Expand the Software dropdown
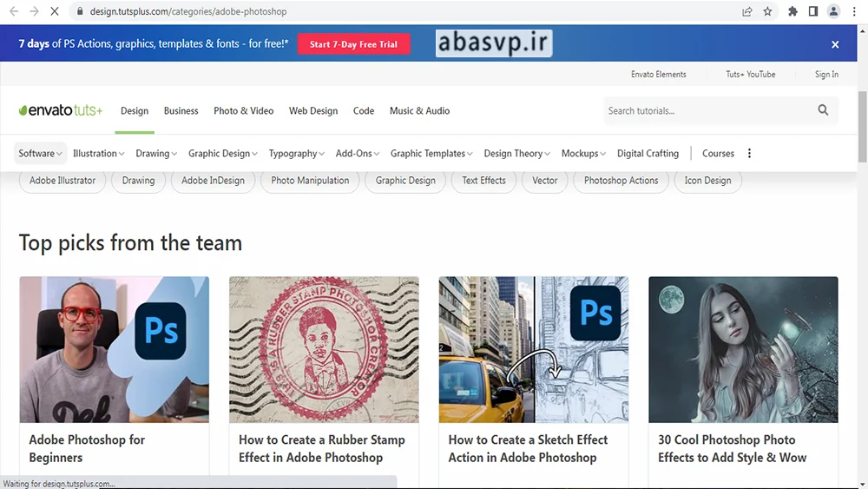This screenshot has height=489, width=868. [40, 154]
